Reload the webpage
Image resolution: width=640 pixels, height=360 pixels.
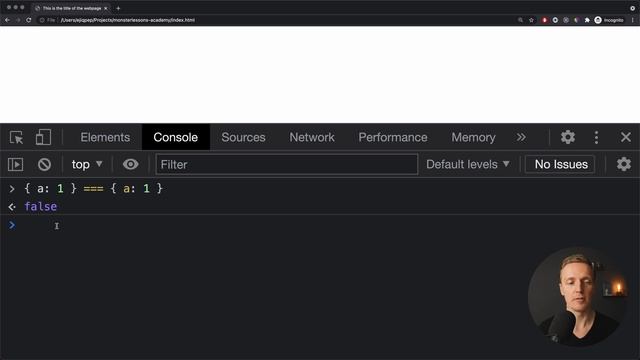[x=29, y=20]
